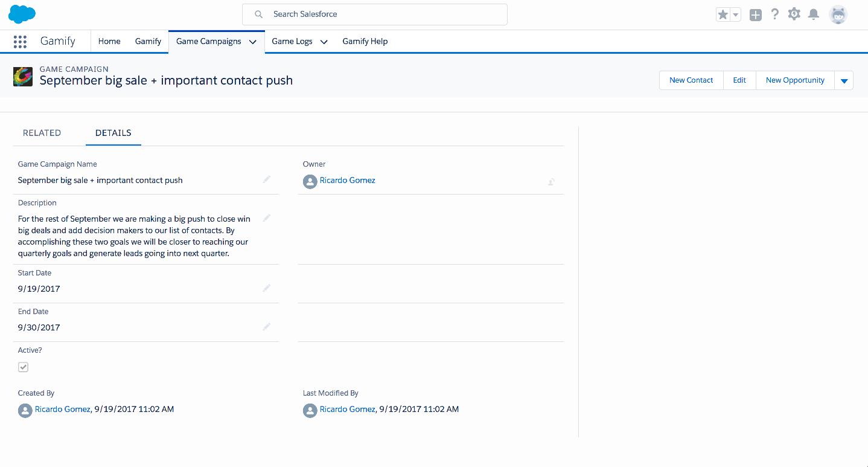This screenshot has width=868, height=467.
Task: Open the Setup gear icon
Action: [x=794, y=14]
